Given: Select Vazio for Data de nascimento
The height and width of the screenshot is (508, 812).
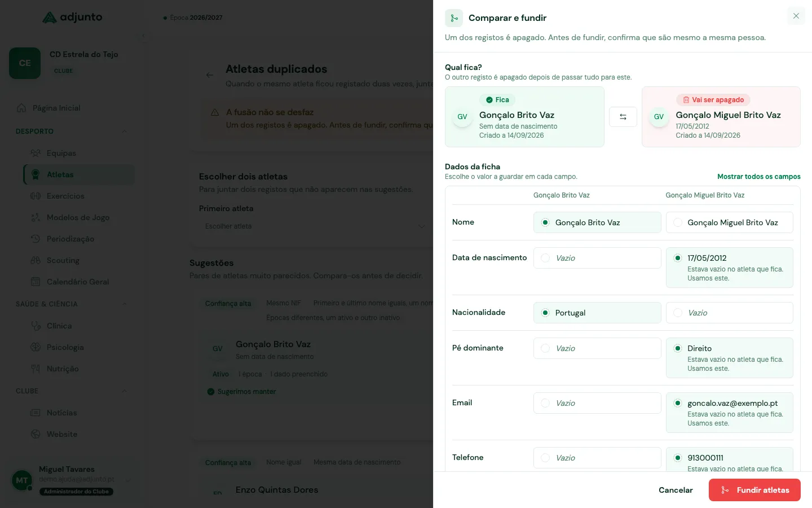Looking at the screenshot, I should tap(597, 258).
